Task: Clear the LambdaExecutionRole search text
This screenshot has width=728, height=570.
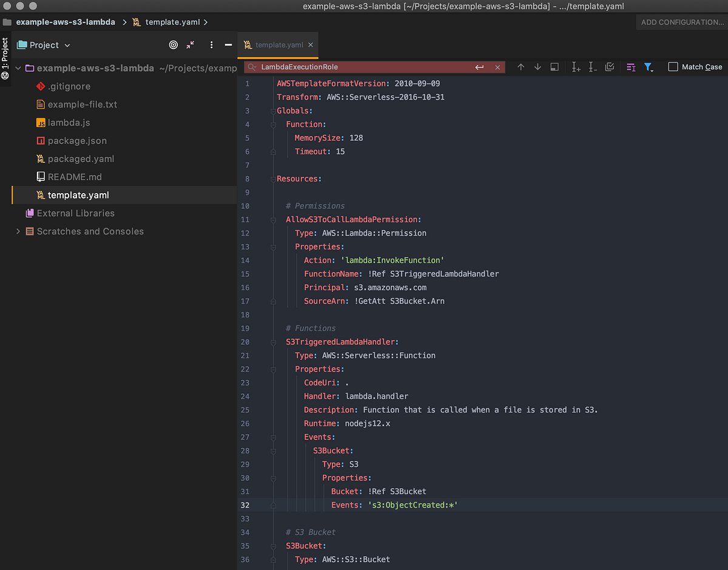Action: pyautogui.click(x=497, y=67)
